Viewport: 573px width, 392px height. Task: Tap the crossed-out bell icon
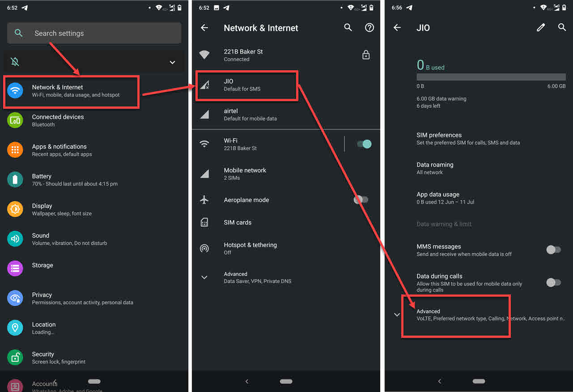pyautogui.click(x=15, y=62)
